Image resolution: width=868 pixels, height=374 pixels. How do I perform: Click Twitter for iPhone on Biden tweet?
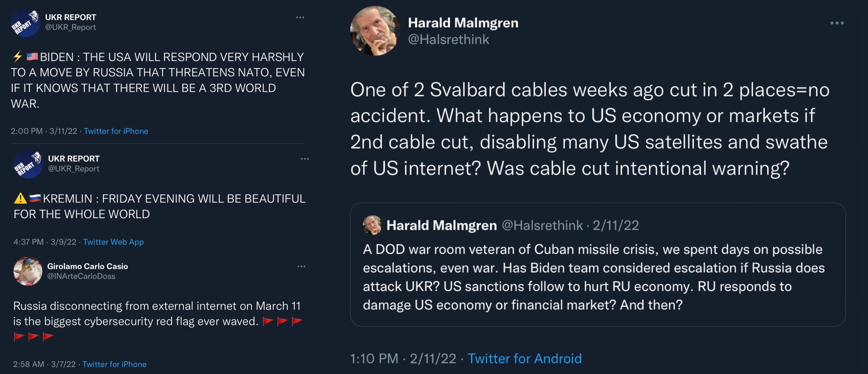(116, 131)
